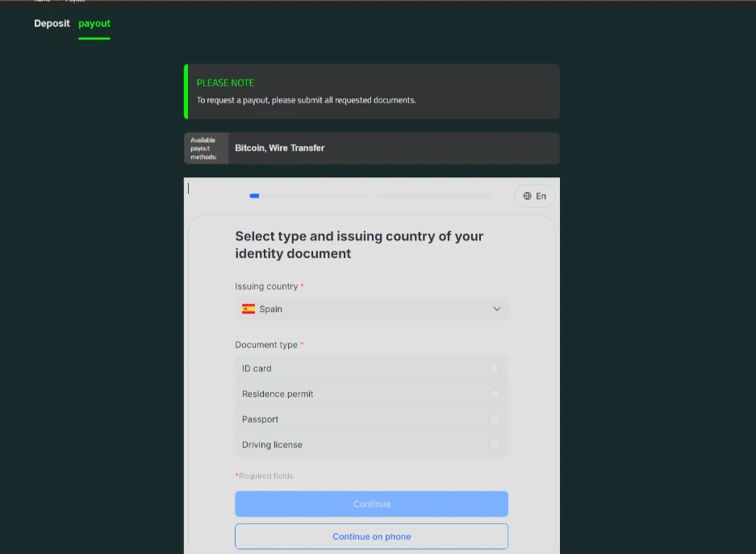Click the second step progress bar
Viewport: 756px width, 554px height.
pos(434,195)
